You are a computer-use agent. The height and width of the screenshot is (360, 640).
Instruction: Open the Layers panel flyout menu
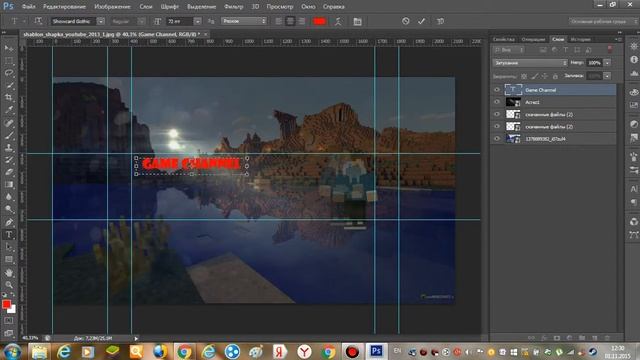(618, 39)
